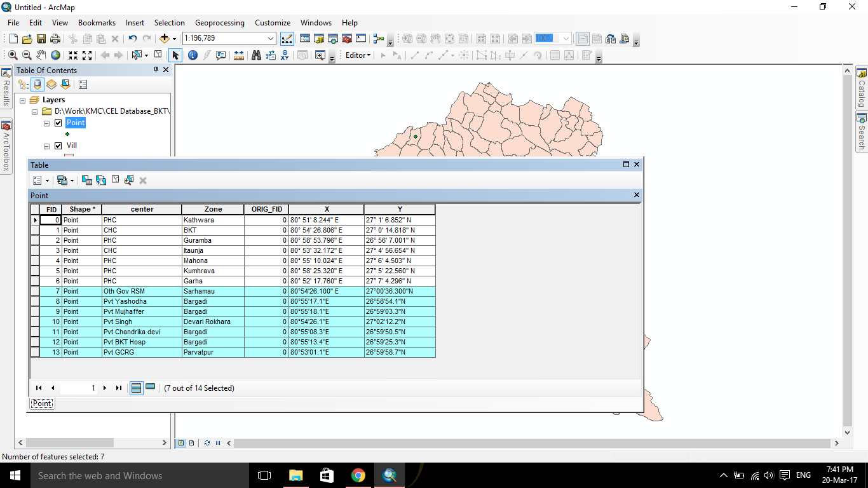Image resolution: width=868 pixels, height=488 pixels.
Task: Open the ArcToolbox side tab
Action: click(x=6, y=146)
